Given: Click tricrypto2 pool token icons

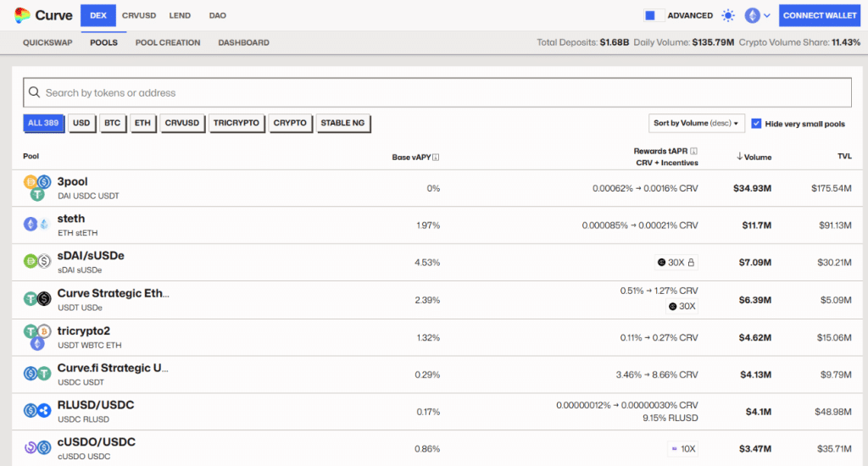Looking at the screenshot, I should click(x=37, y=337).
